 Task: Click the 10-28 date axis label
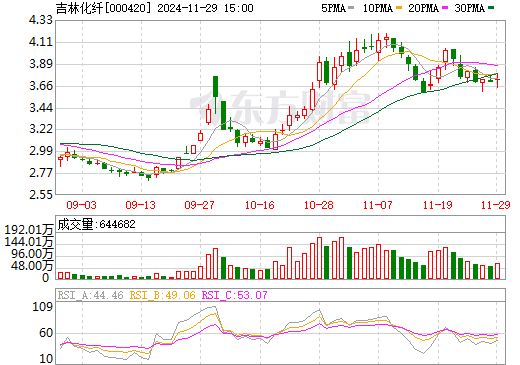tap(319, 205)
